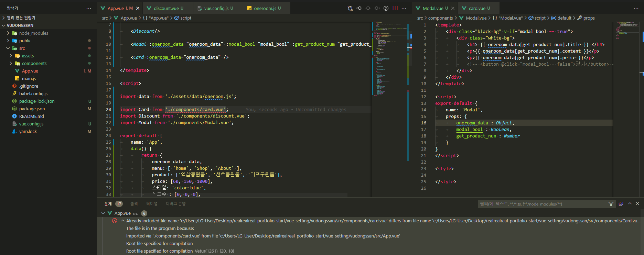644x255 pixels.
Task: Open the card.vue editor tab
Action: (x=477, y=8)
